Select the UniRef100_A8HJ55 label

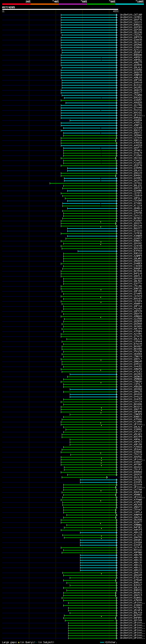pos(131,555)
